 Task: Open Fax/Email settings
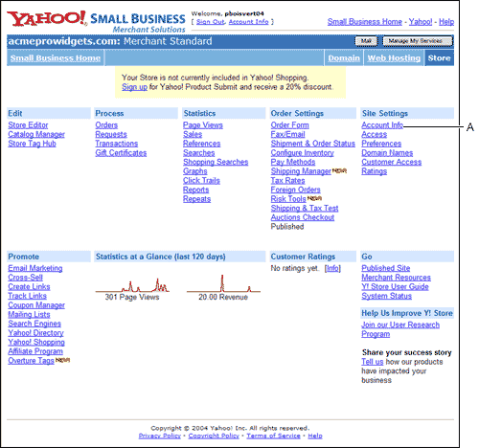click(287, 134)
